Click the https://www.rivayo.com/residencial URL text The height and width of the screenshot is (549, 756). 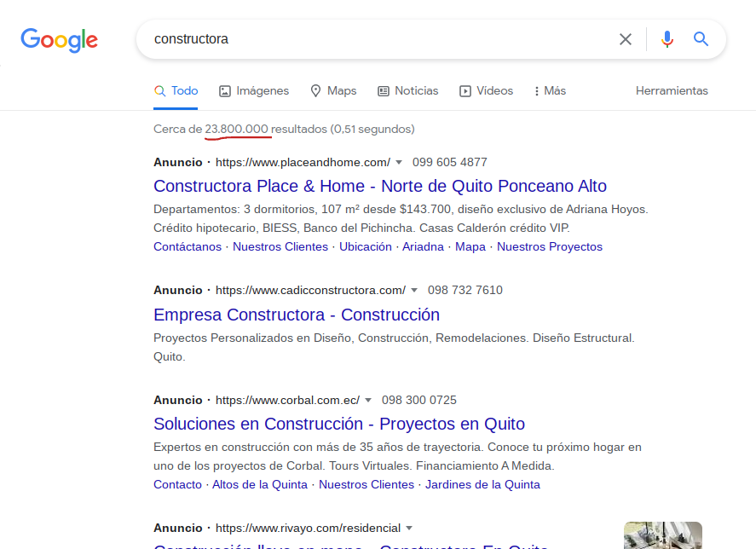[x=308, y=529]
